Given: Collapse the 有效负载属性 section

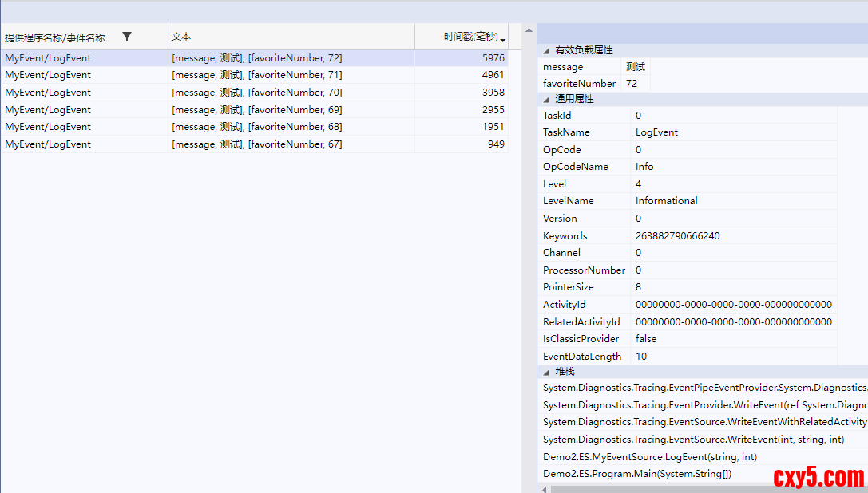Looking at the screenshot, I should [x=546, y=51].
